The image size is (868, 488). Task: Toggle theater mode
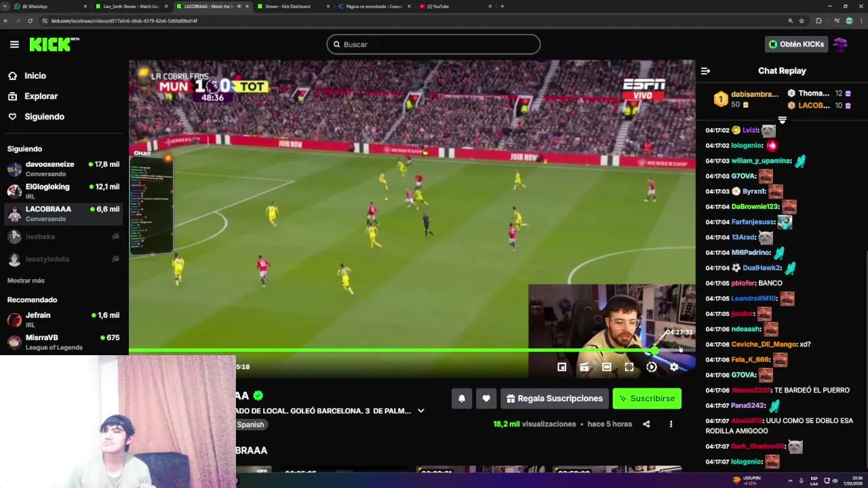606,367
